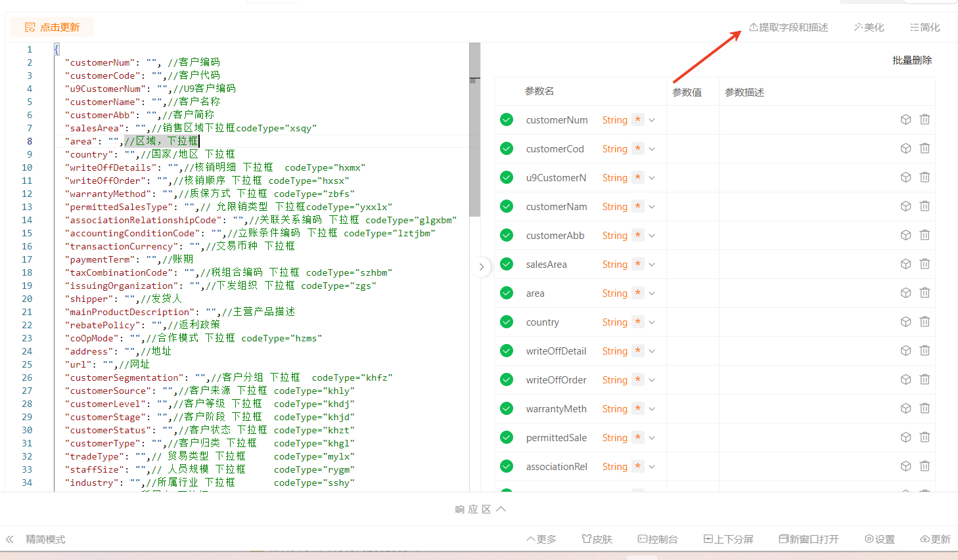958x560 pixels.
Task: Click the 点击更新 button
Action: (x=53, y=28)
